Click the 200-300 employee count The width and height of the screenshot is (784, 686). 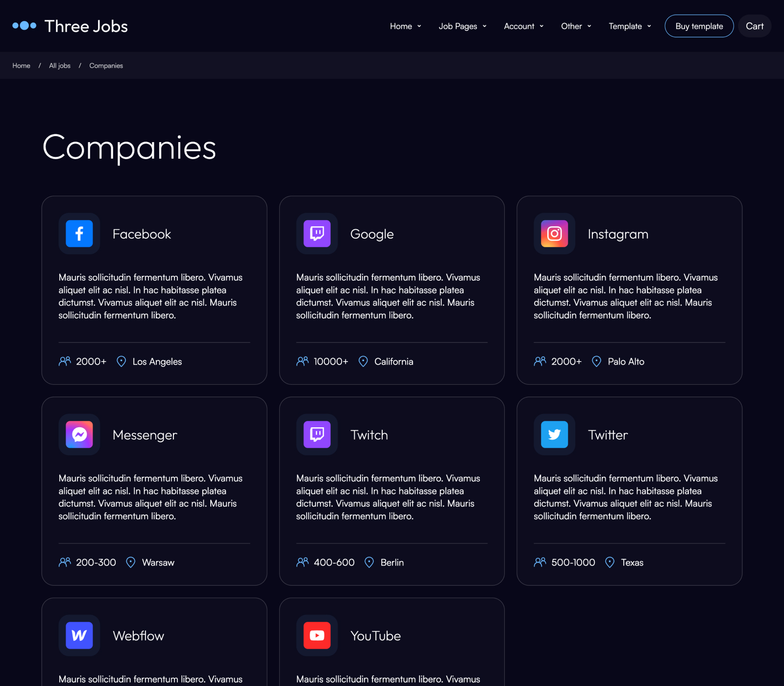pos(96,563)
